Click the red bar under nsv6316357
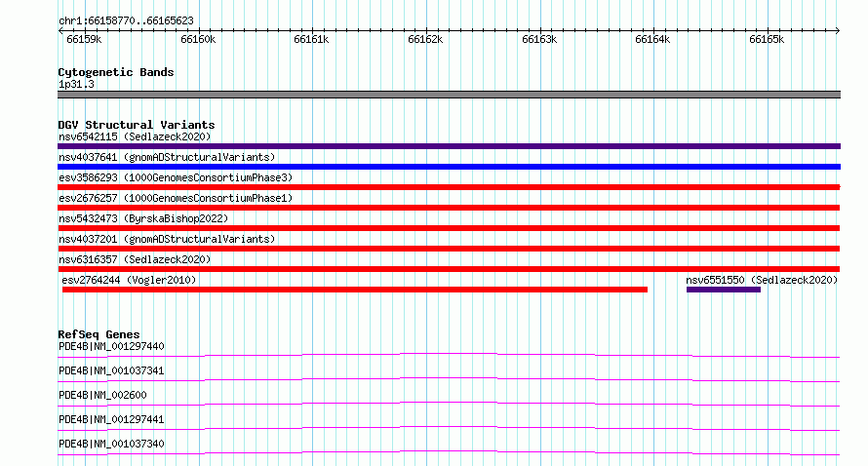The height and width of the screenshot is (466, 868). coord(449,269)
